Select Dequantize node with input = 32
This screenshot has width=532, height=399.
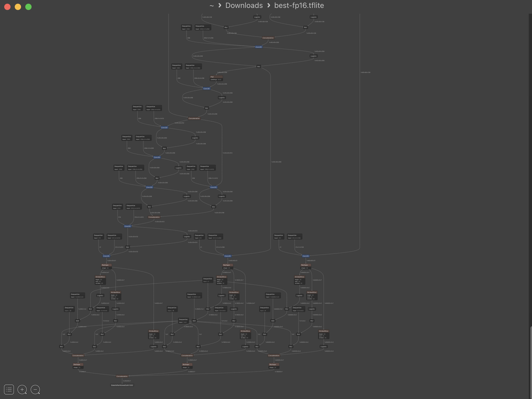69,309
